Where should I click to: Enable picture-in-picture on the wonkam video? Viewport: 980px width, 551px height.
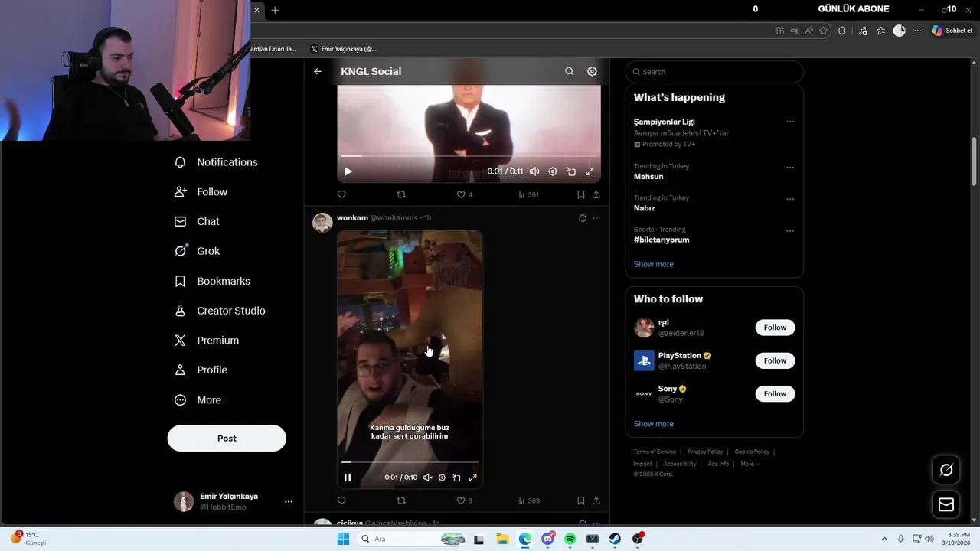point(456,478)
